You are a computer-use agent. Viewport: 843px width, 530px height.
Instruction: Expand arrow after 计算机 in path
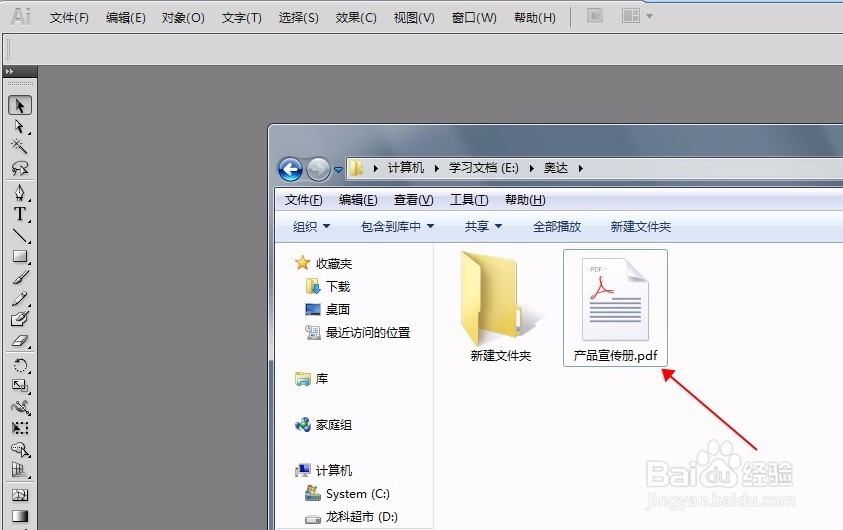click(437, 168)
